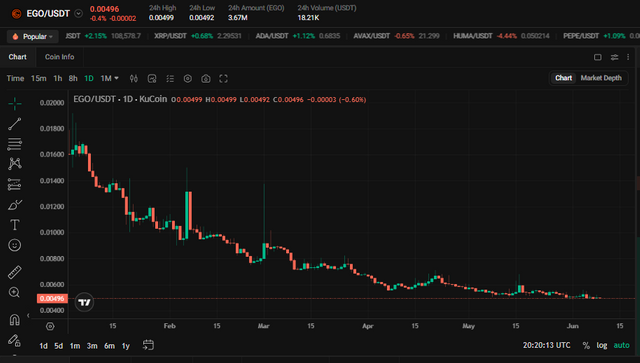The width and height of the screenshot is (640, 363).
Task: Open the chart templates list icon
Action: (x=170, y=78)
